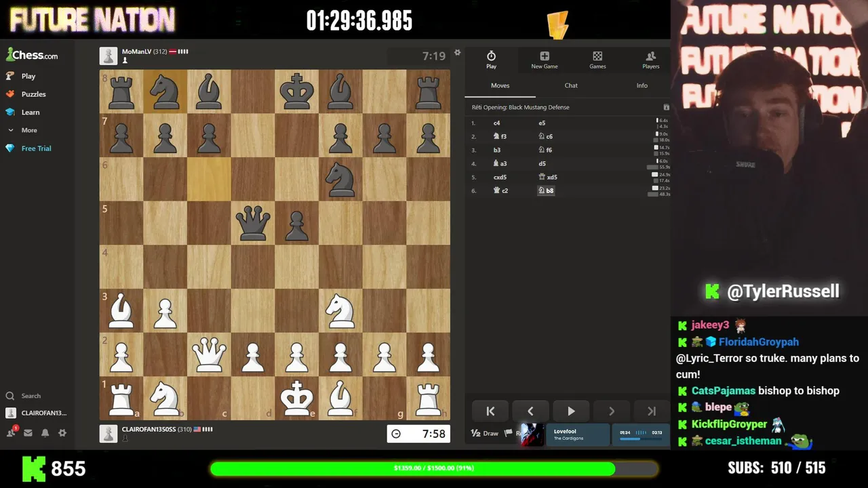Click the Réti Opening name text
868x488 pixels.
520,107
